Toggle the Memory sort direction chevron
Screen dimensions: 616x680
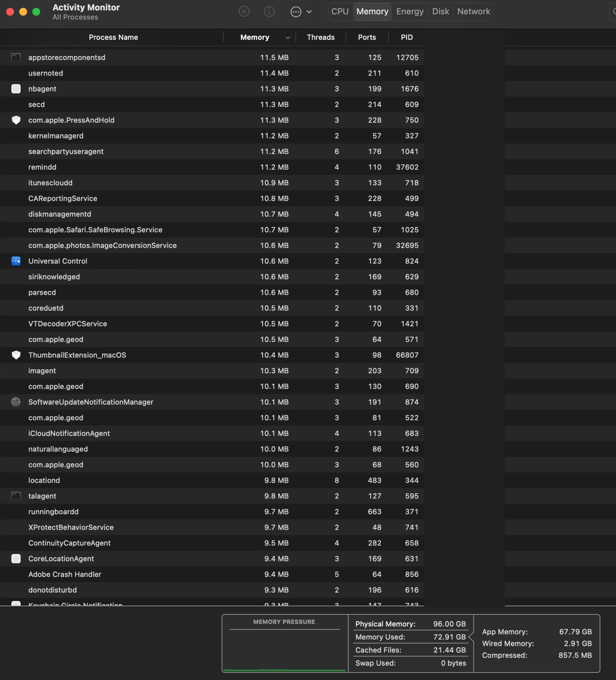click(x=288, y=37)
